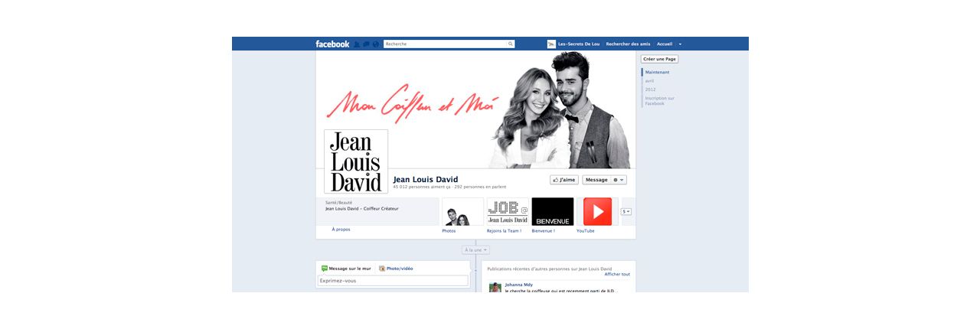Open the account dropdown arrow beside Accueil
The width and height of the screenshot is (980, 329).
pos(680,44)
